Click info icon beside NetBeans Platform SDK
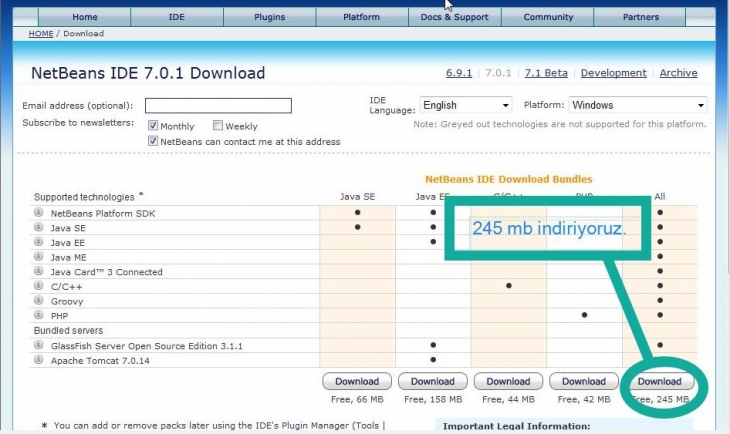 (38, 213)
